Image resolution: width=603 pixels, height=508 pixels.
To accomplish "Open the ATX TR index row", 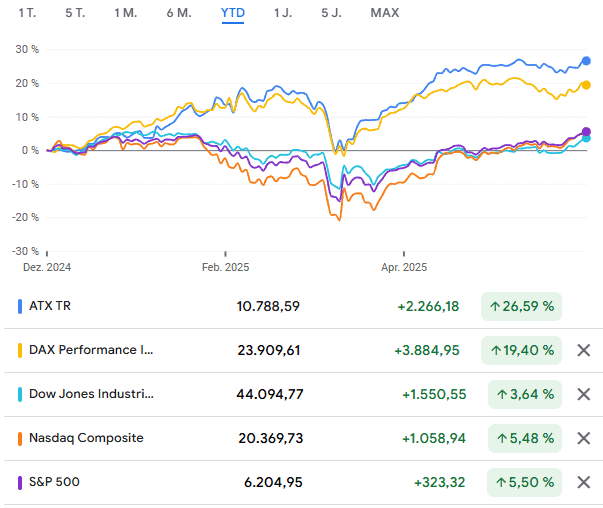I will (x=302, y=306).
